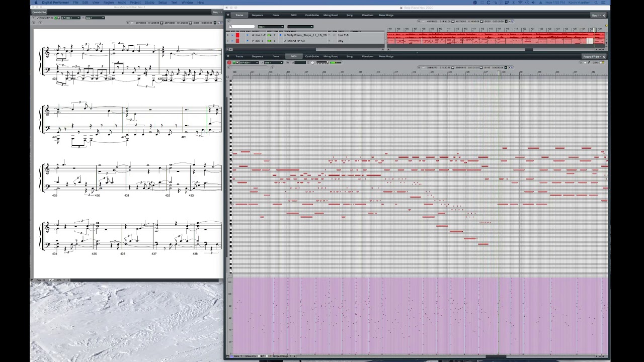Click S selection button in QuickScribe info bar
Image resolution: width=644 pixels, height=362 pixels.
pos(128,23)
